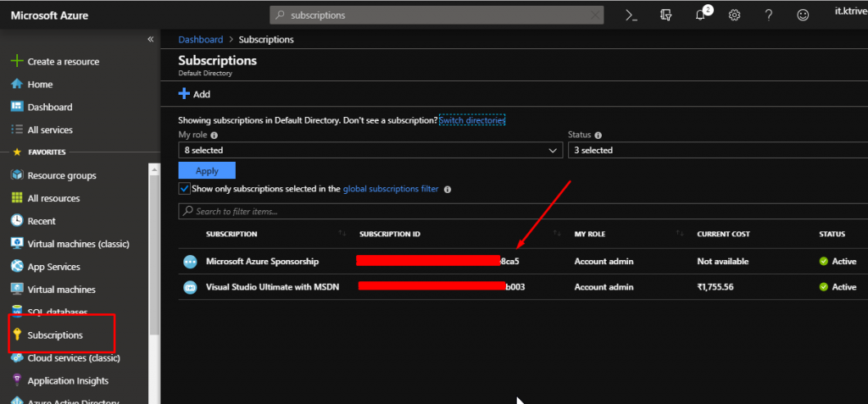Click the Status info icon
The image size is (868, 404).
pyautogui.click(x=598, y=135)
